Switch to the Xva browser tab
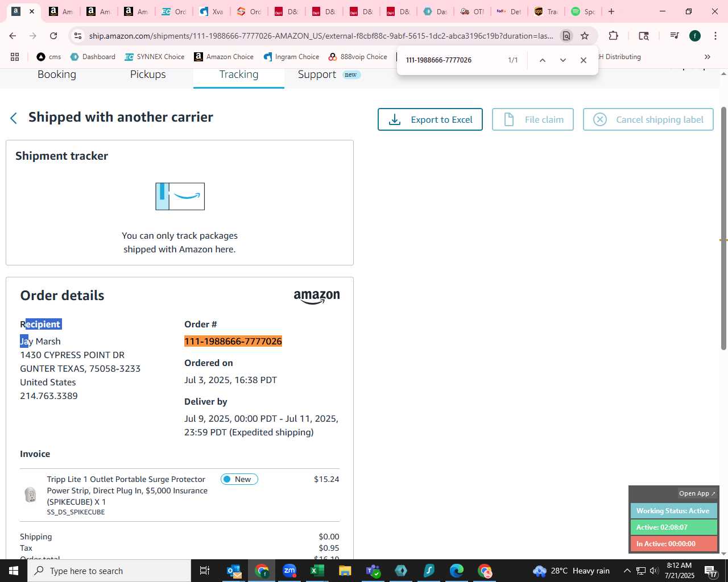The width and height of the screenshot is (728, 582). [x=211, y=11]
